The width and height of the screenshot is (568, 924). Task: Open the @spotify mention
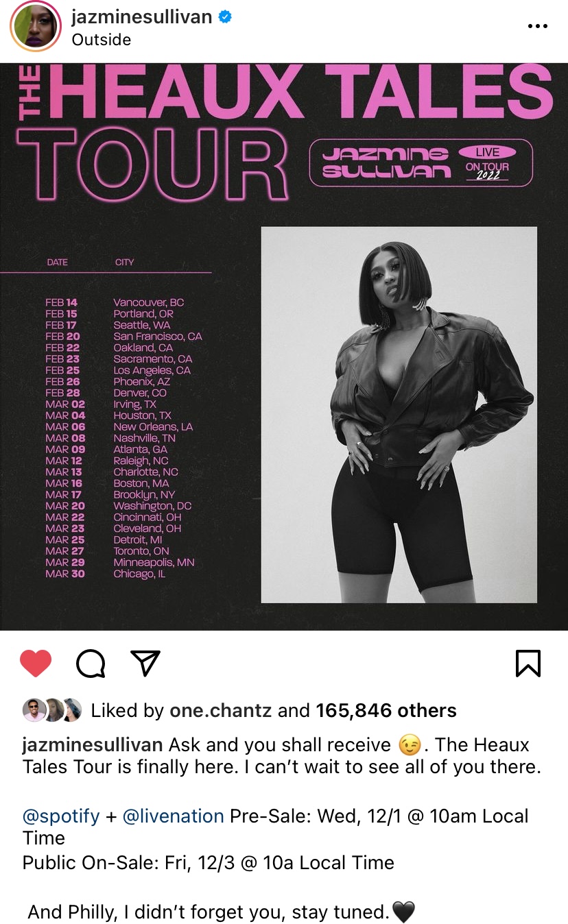61,816
